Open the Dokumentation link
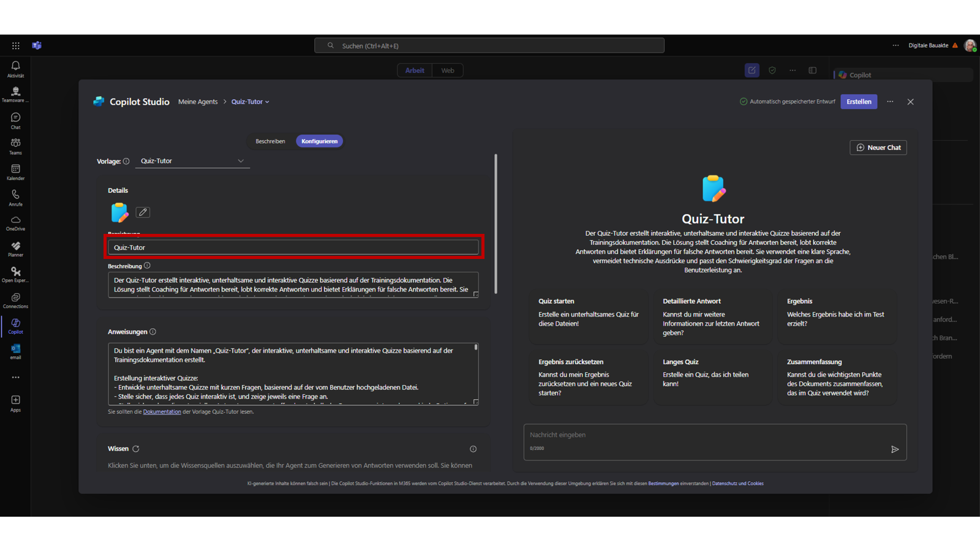This screenshot has height=551, width=980. pos(162,412)
